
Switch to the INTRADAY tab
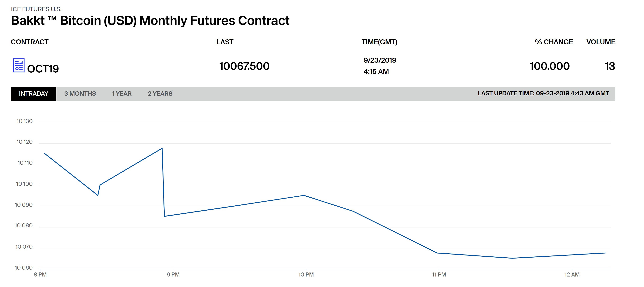33,94
